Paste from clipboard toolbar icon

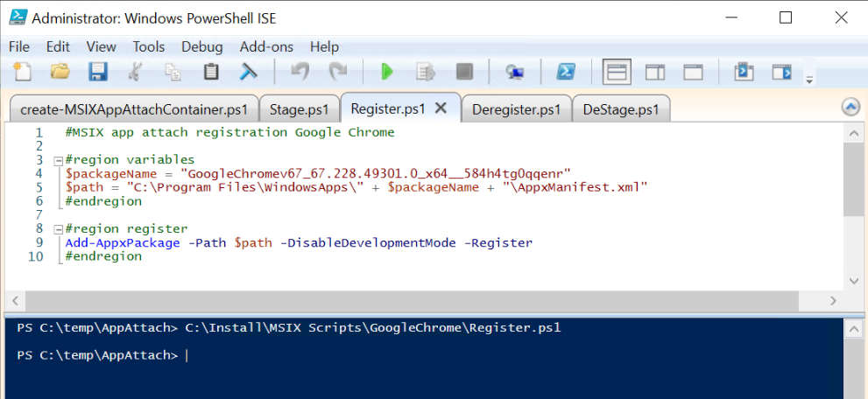(x=211, y=72)
